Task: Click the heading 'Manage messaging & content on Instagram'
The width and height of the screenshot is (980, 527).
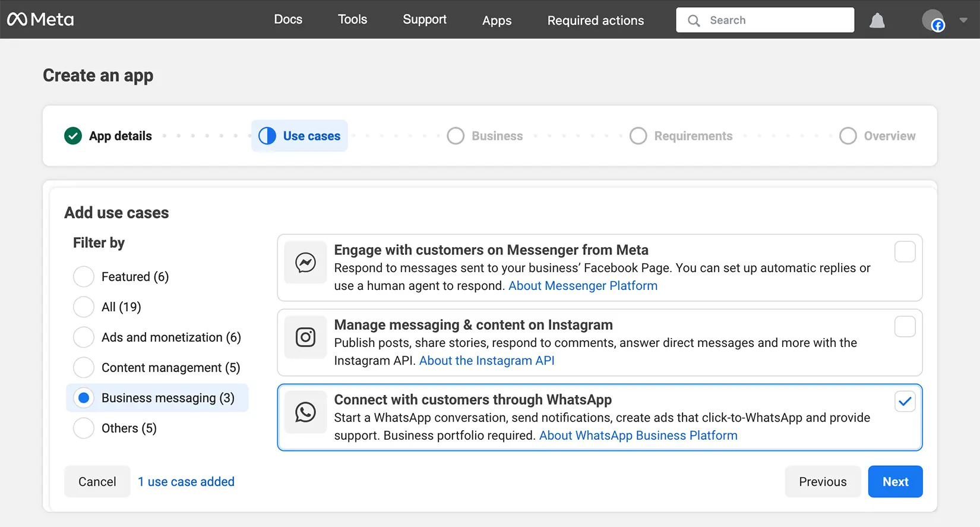Action: coord(473,325)
